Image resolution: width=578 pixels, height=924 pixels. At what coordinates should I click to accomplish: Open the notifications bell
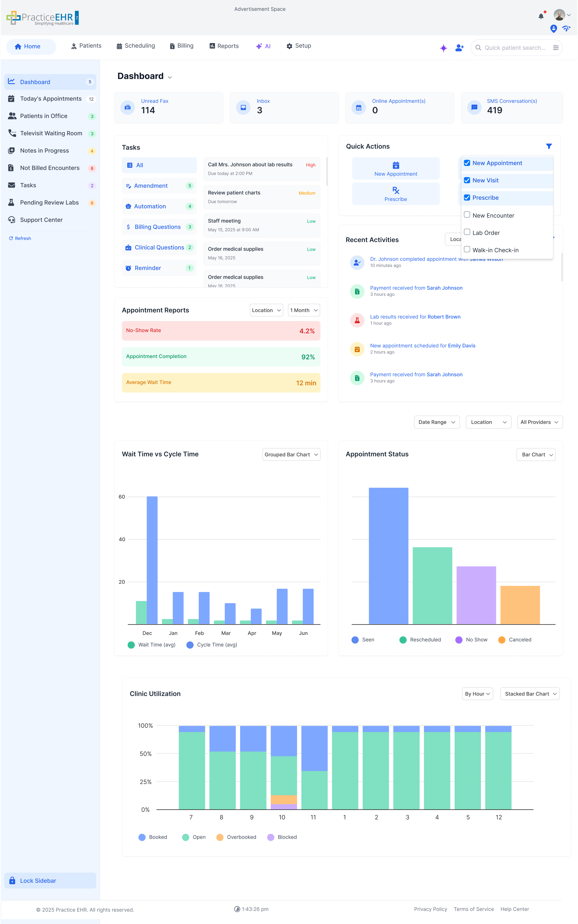tap(541, 16)
